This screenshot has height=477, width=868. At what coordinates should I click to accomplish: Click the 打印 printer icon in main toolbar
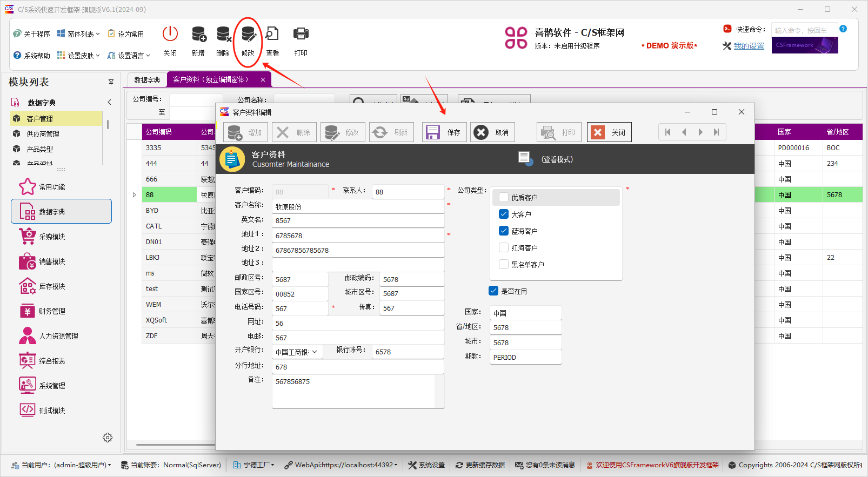click(x=301, y=34)
